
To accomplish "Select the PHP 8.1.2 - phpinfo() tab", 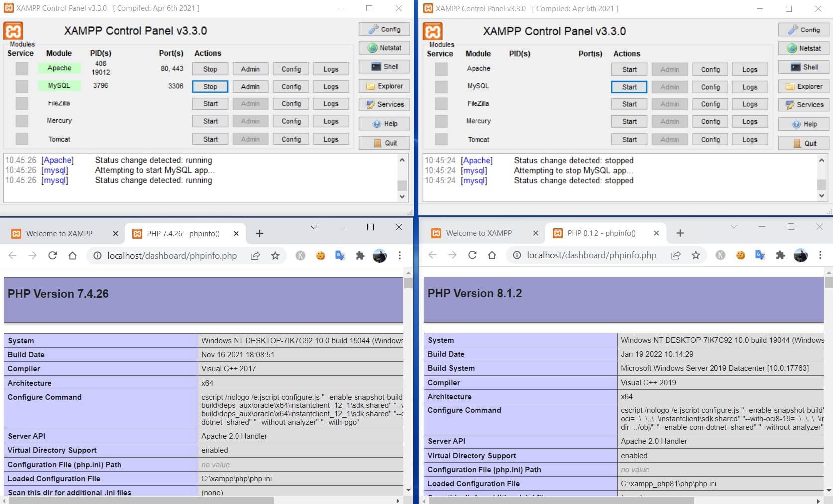I will (x=601, y=233).
